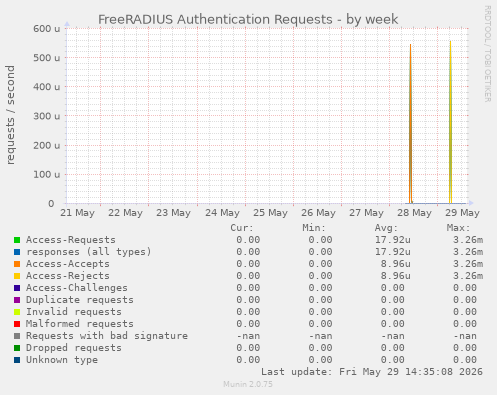Click the bad signature Max -nan value
Viewport: 497px width, 395px height.
[465, 336]
